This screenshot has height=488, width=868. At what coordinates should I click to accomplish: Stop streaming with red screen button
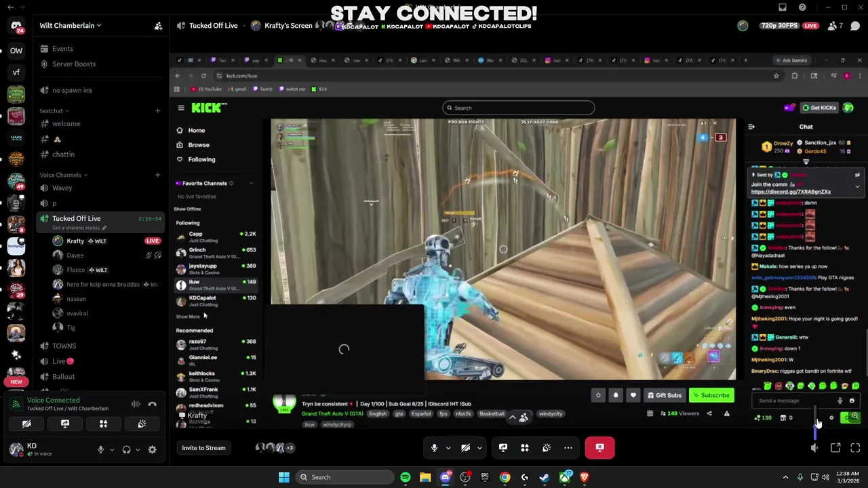(599, 447)
